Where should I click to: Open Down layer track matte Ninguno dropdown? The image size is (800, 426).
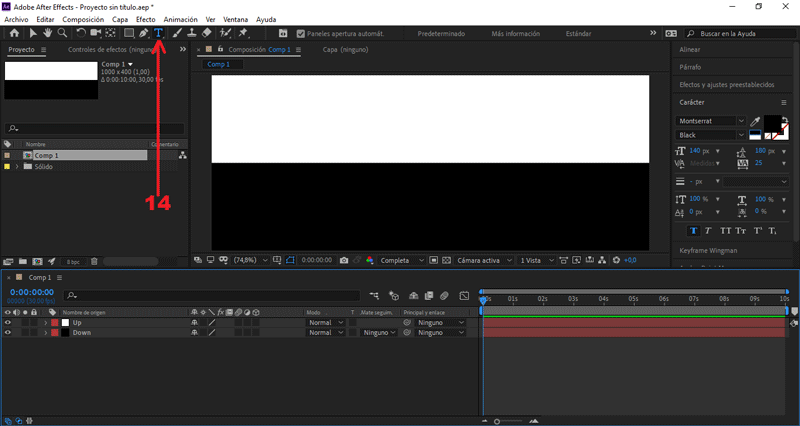379,333
